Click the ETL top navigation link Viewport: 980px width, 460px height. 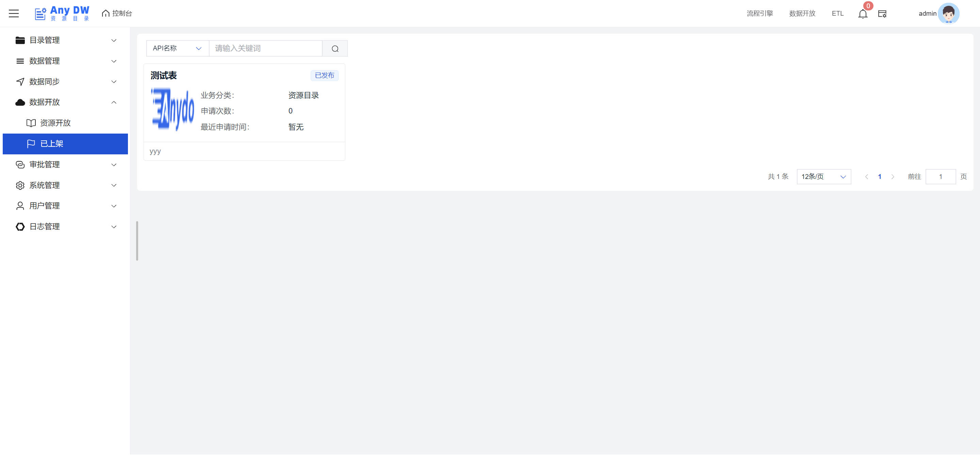837,13
